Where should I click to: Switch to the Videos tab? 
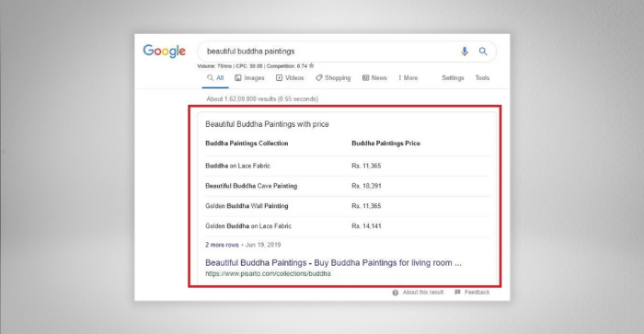(290, 78)
